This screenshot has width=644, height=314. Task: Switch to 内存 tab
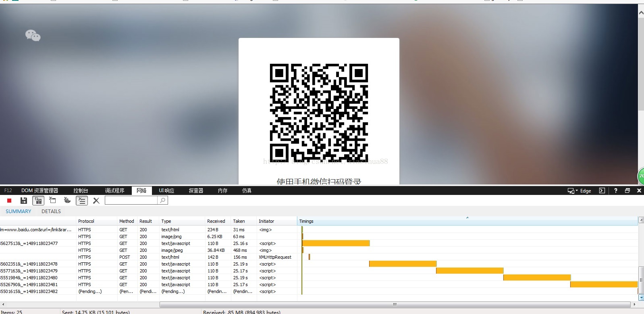tap(222, 190)
